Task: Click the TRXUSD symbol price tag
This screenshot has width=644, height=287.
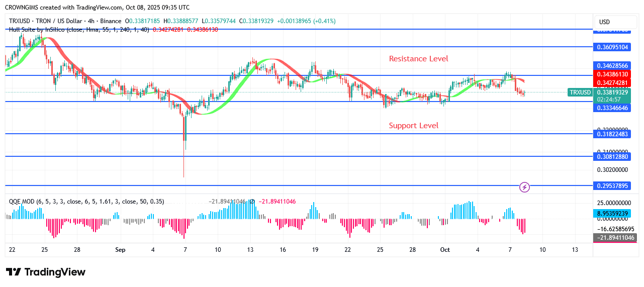Action: tap(580, 92)
